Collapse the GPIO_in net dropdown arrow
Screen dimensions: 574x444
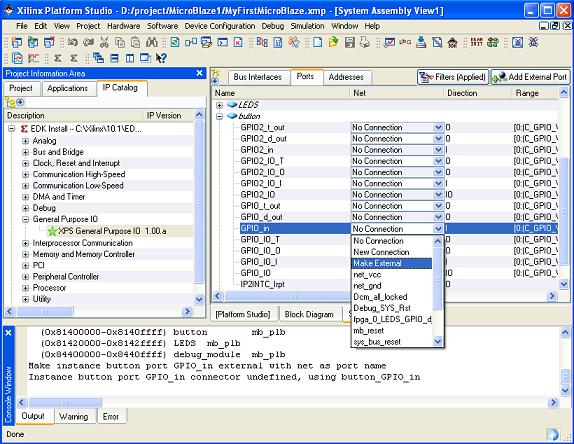(x=438, y=229)
